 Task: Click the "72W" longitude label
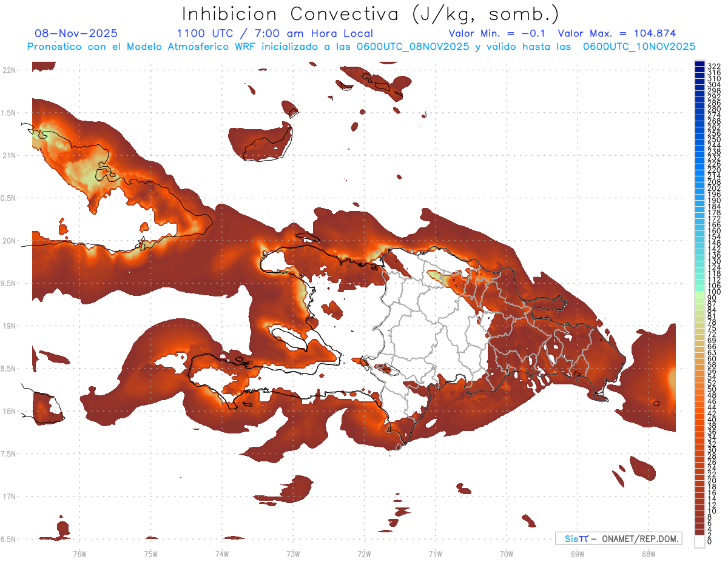coord(364,554)
